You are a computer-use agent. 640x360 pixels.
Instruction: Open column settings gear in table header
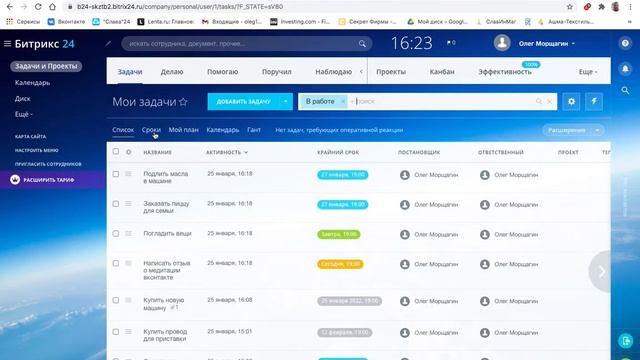(129, 152)
